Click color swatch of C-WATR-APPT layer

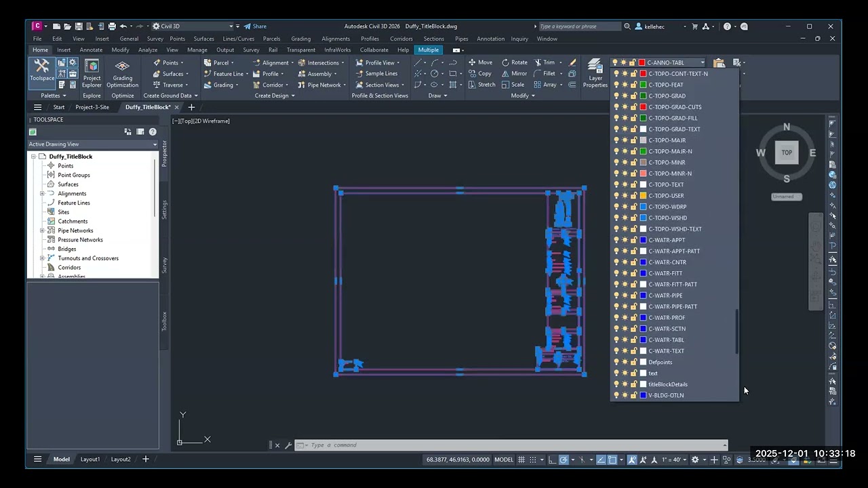(x=643, y=240)
